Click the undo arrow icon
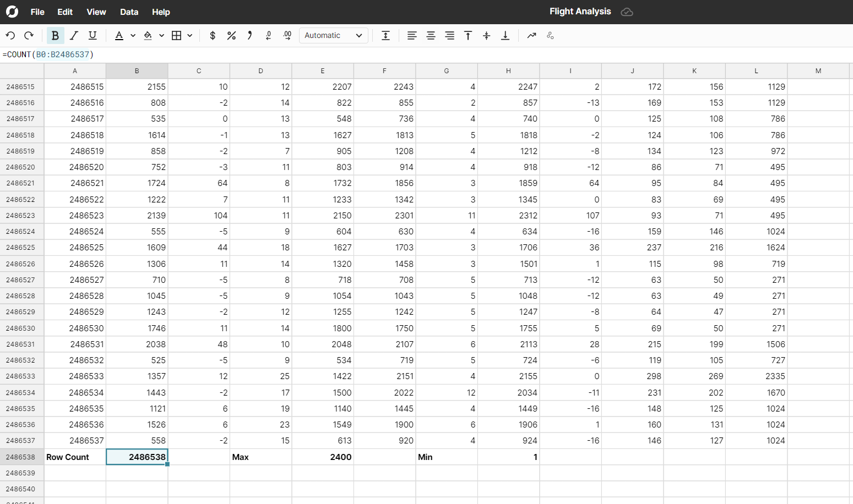853x504 pixels. pyautogui.click(x=10, y=36)
